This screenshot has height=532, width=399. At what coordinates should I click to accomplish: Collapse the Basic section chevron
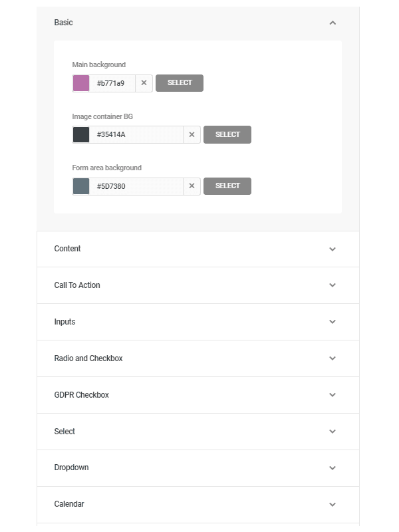click(x=332, y=23)
